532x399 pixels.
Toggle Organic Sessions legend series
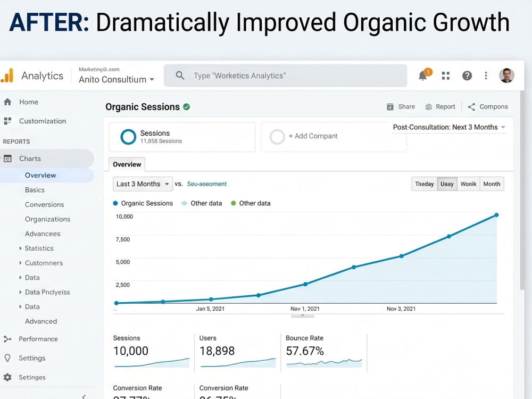[143, 203]
